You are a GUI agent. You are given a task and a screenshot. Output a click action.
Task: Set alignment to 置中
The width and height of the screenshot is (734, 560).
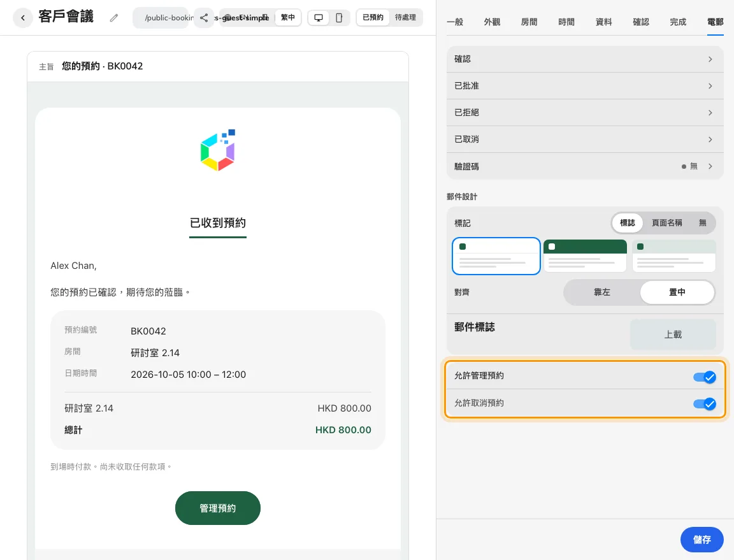677,292
